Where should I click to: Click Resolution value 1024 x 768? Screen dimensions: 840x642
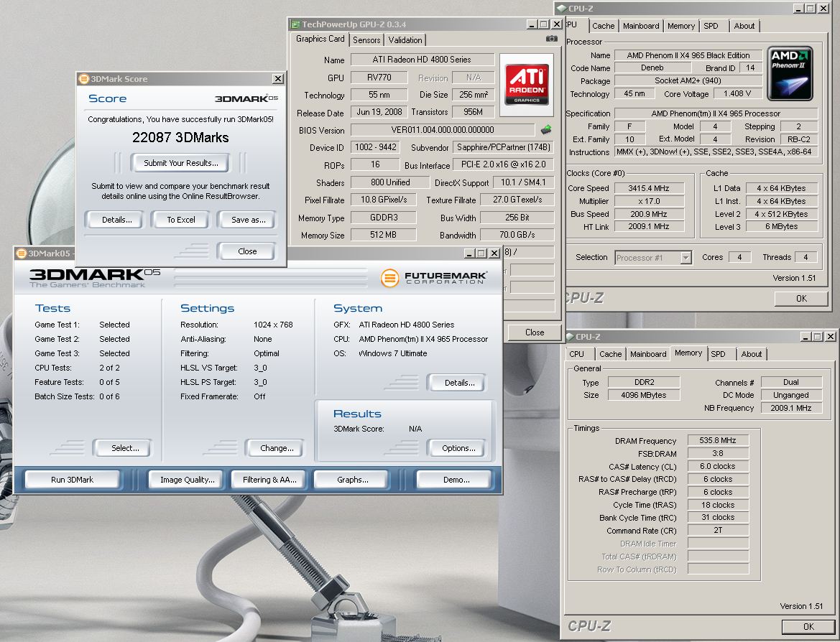coord(273,325)
